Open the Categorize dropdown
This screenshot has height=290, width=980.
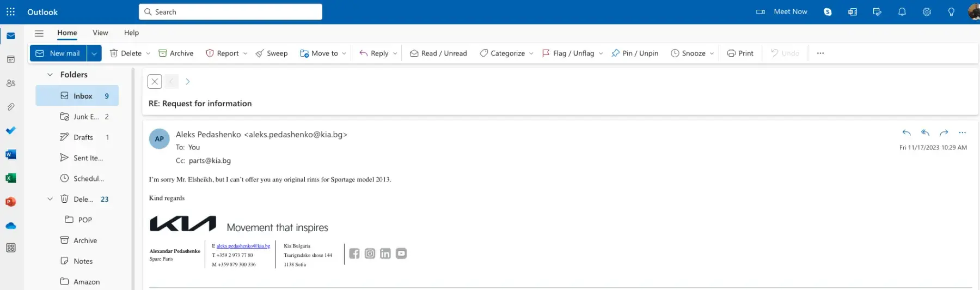point(506,53)
